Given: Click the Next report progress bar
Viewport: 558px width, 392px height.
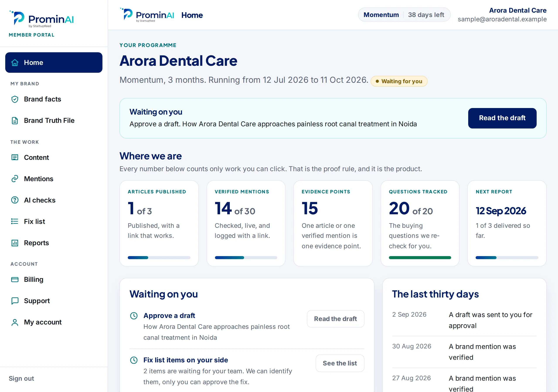Looking at the screenshot, I should click(507, 257).
